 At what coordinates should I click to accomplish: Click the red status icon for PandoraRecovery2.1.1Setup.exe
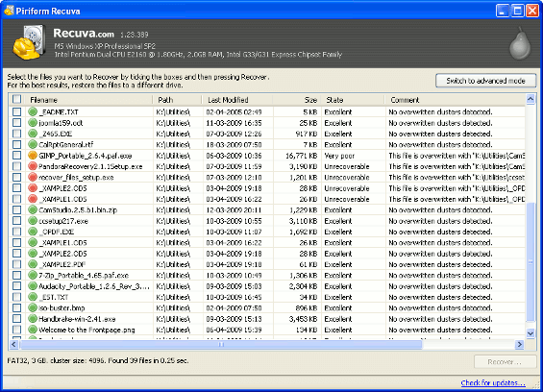tap(33, 166)
